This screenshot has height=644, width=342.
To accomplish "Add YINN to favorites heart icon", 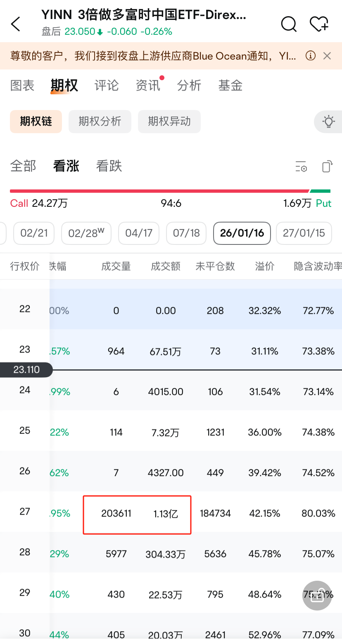I will pyautogui.click(x=319, y=24).
